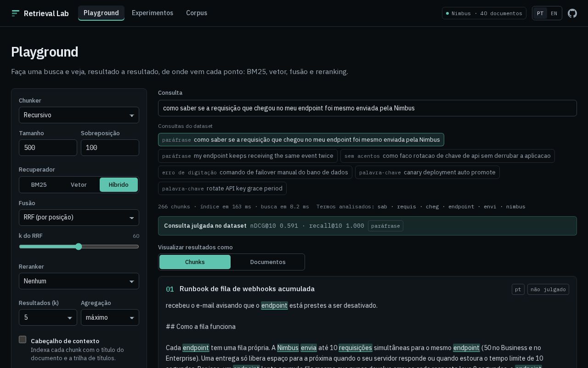Open the Experimentos tab

(153, 13)
